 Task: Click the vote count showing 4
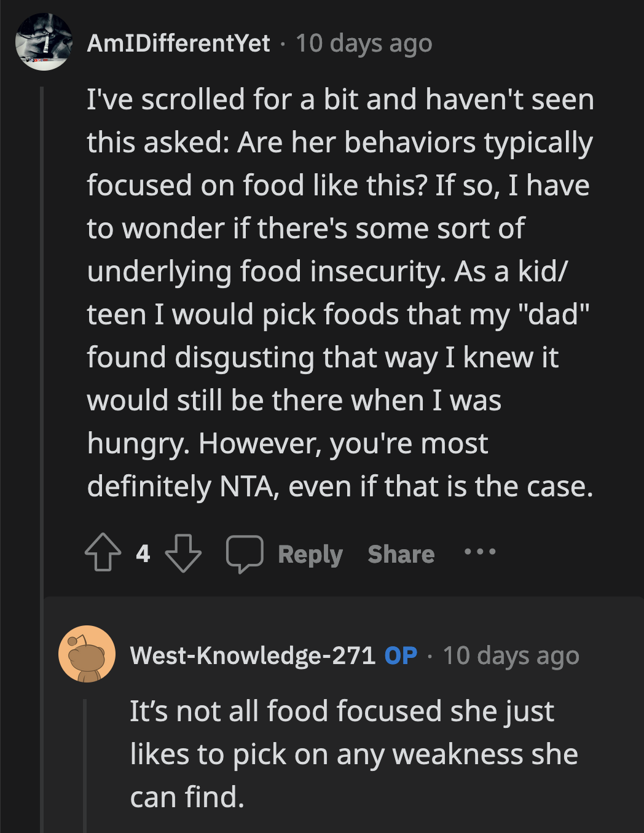pos(143,554)
